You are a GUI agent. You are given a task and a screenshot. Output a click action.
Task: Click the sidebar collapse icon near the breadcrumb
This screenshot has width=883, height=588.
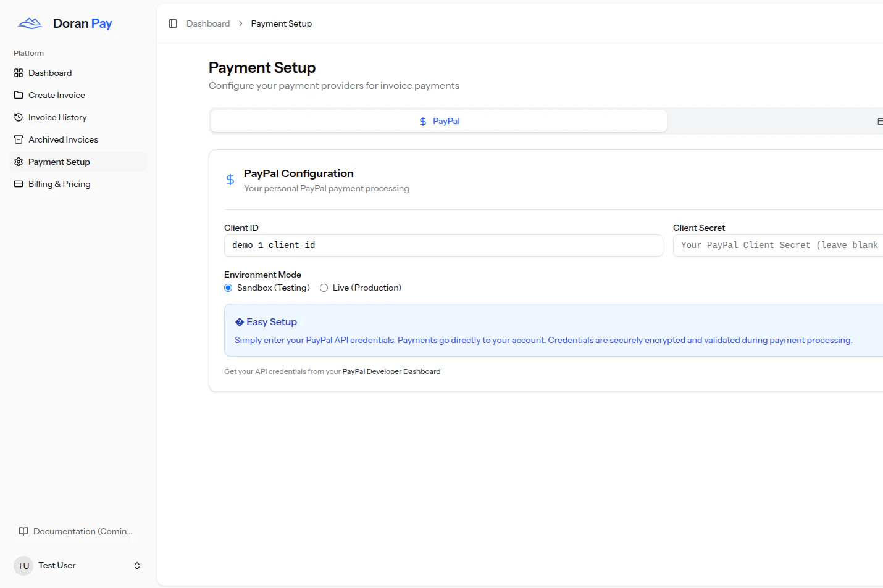(x=173, y=23)
